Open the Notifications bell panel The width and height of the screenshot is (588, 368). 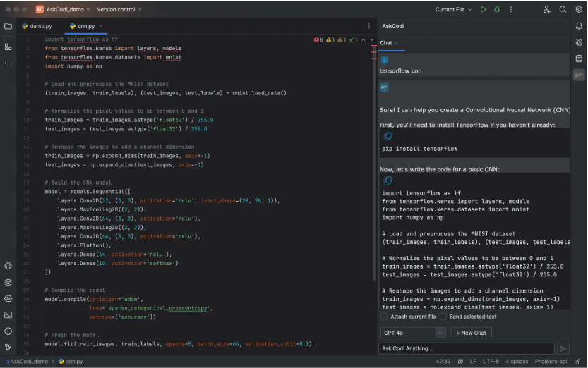pos(579,26)
